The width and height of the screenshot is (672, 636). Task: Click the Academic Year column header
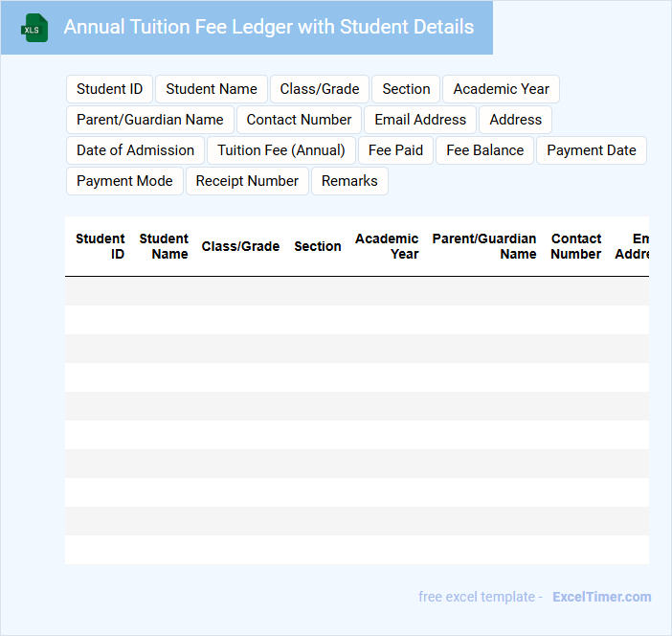tap(387, 246)
